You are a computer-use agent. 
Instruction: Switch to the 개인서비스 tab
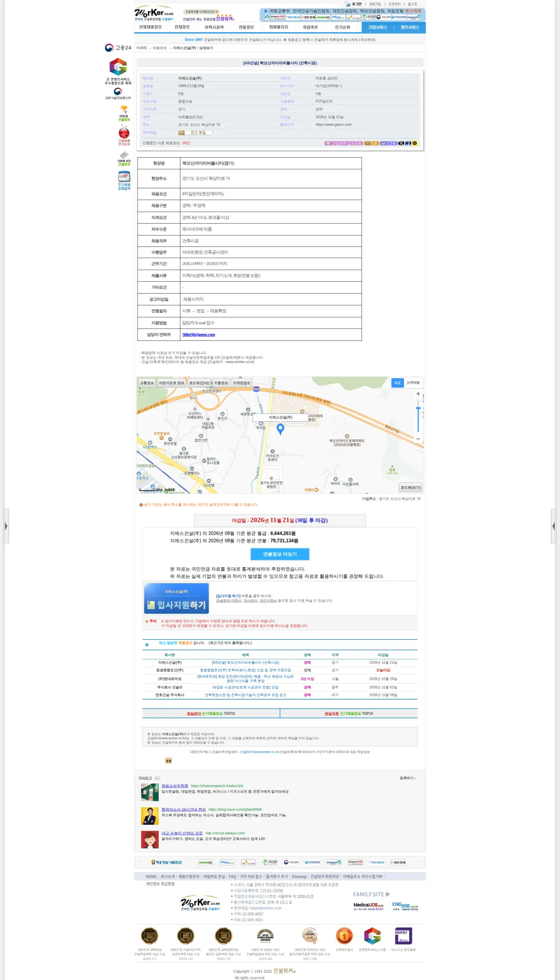pyautogui.click(x=410, y=27)
